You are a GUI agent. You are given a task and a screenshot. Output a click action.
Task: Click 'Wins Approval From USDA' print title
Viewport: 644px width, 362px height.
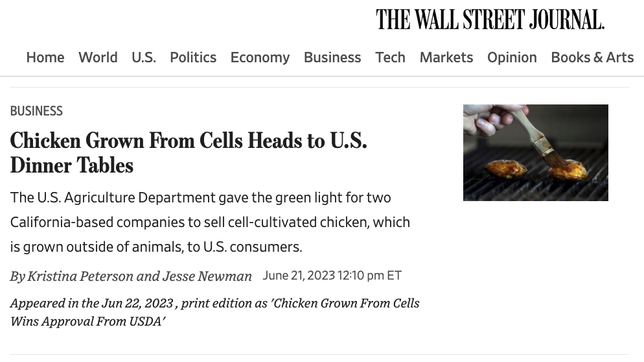pyautogui.click(x=87, y=321)
